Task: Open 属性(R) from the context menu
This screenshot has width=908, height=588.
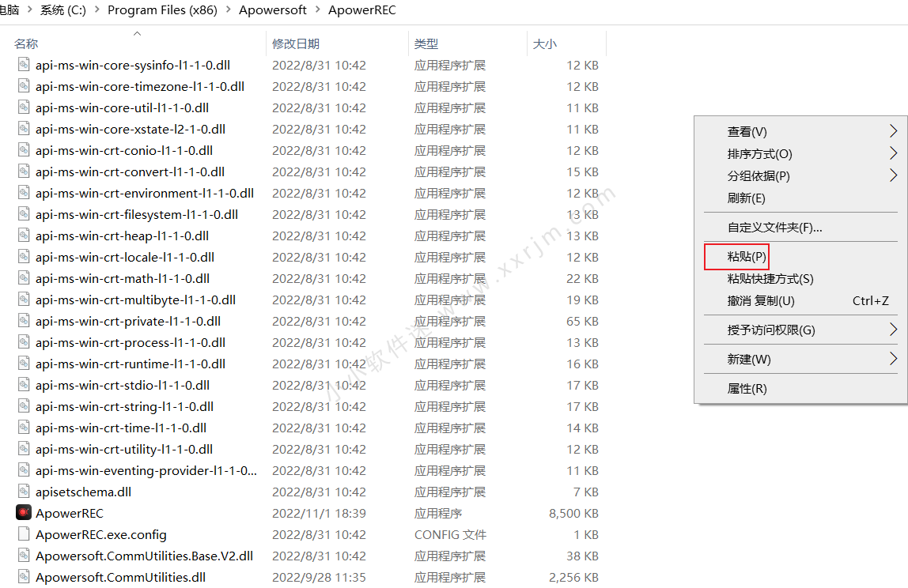Action: [747, 388]
